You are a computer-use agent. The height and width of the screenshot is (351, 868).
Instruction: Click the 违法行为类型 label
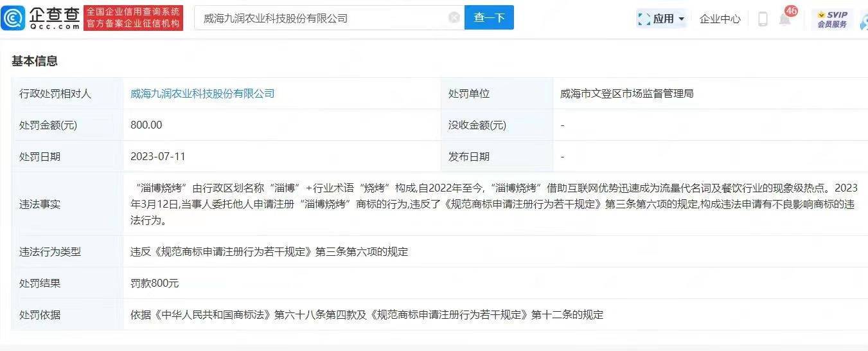click(50, 251)
